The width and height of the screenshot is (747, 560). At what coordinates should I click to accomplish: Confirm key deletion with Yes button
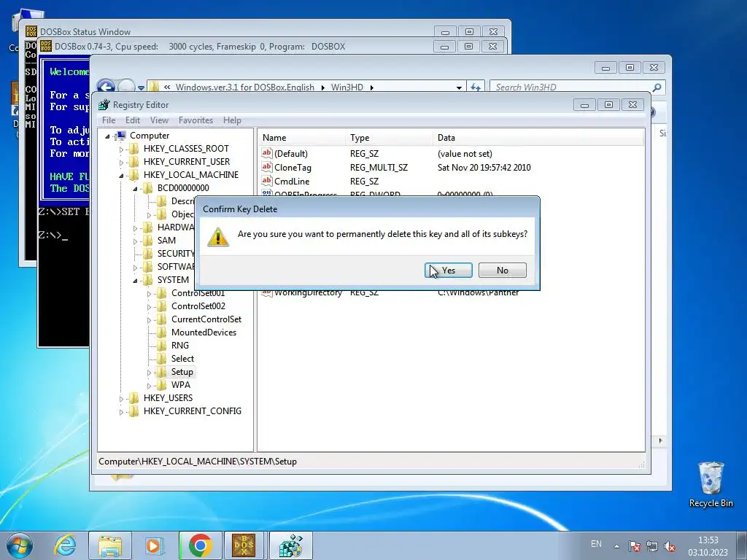(x=449, y=270)
